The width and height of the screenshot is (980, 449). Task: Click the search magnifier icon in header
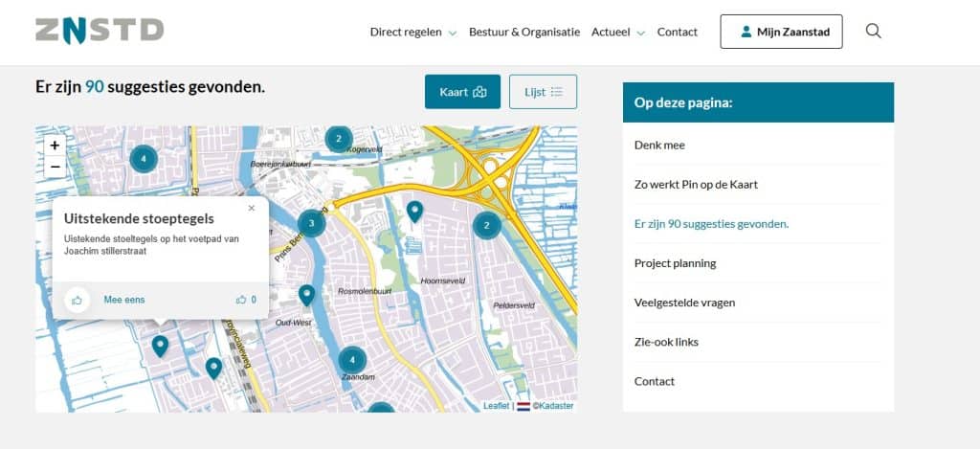click(x=873, y=31)
